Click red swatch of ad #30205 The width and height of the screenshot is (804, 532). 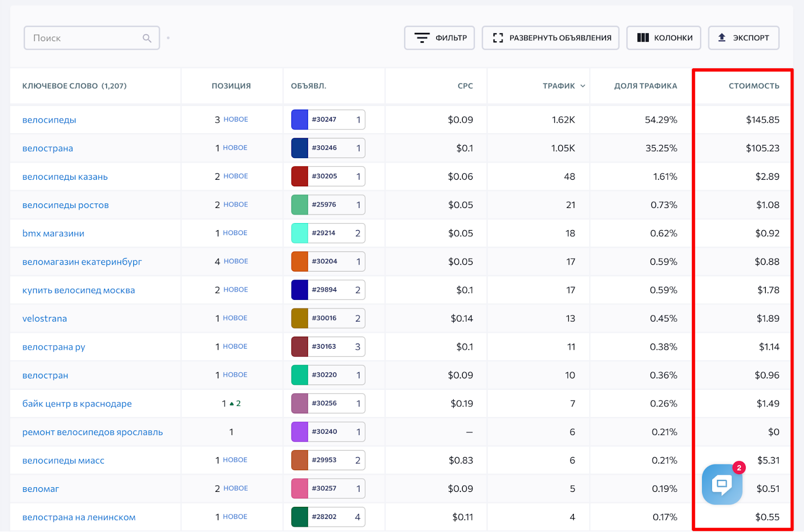(x=299, y=176)
